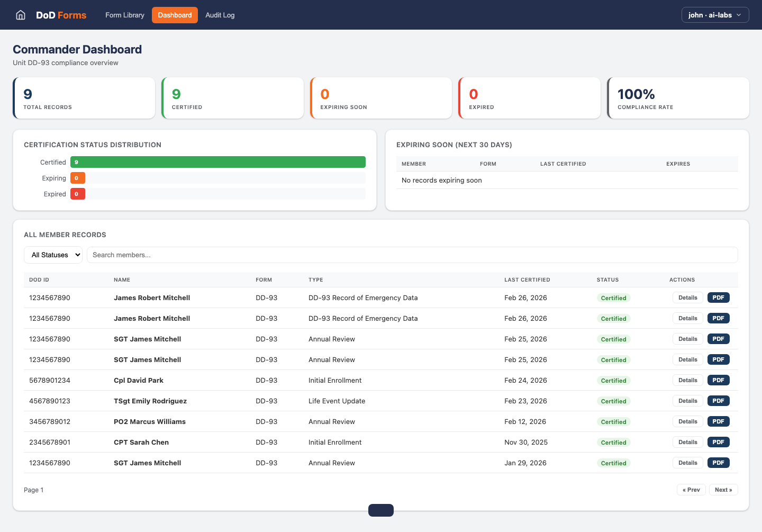
Task: Click the Prev pagination button
Action: (x=691, y=490)
